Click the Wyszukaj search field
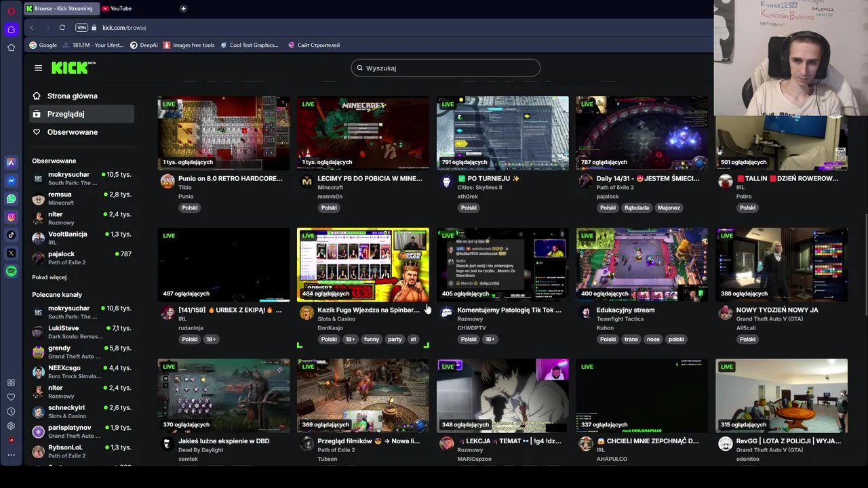Screen dimensions: 868x488 pos(446,68)
